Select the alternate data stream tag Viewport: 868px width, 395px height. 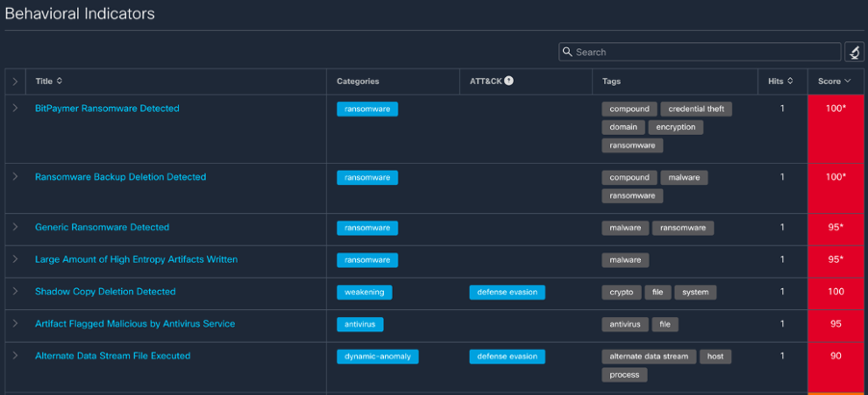649,356
